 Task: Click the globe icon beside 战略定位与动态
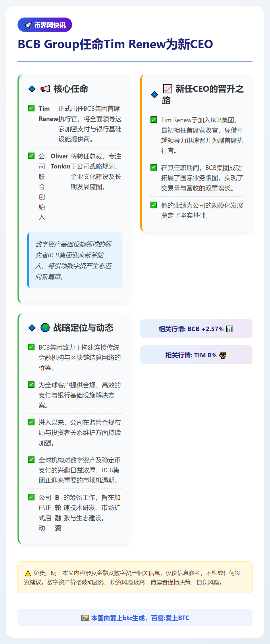coord(45,328)
